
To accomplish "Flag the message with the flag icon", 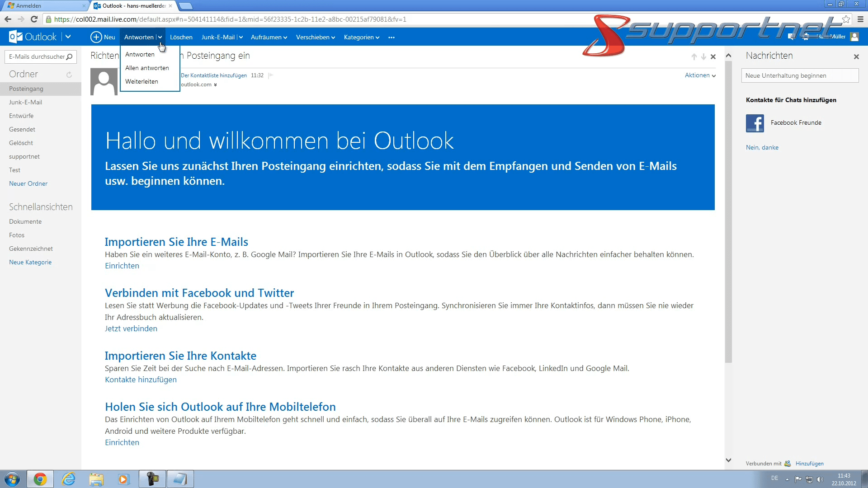I will [271, 75].
